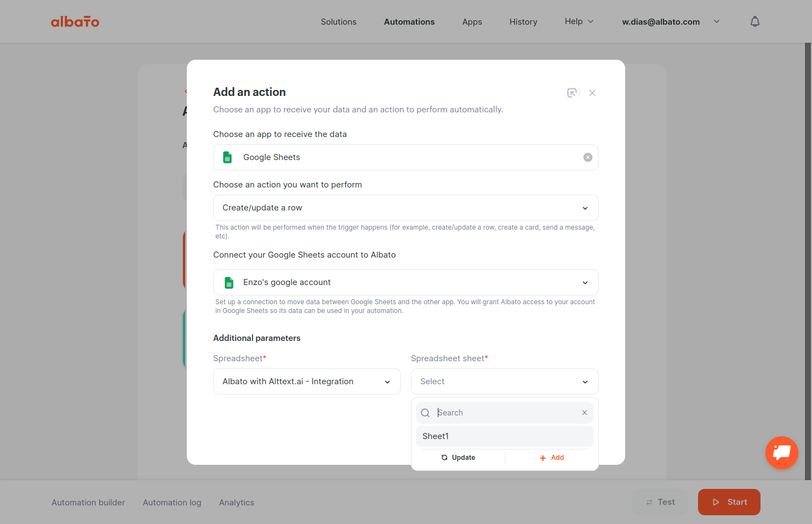Open the Analytics tab
Viewport: 812px width, 524px height.
[x=237, y=503]
